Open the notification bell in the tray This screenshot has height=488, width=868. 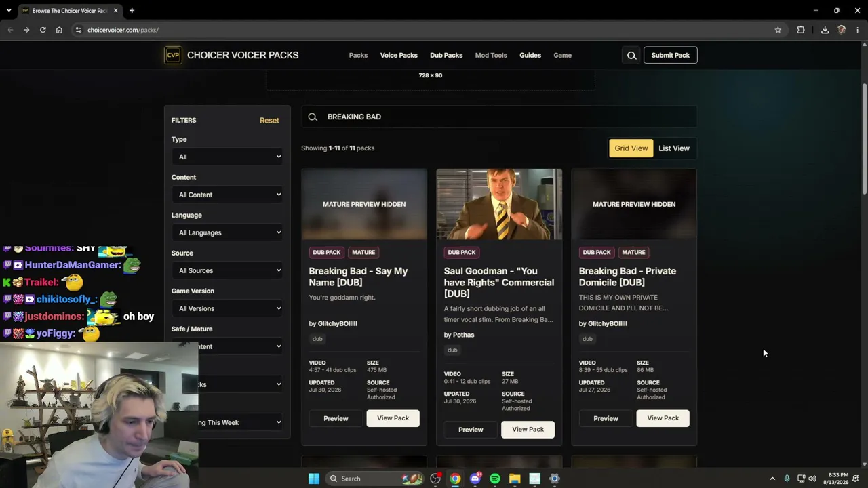click(856, 479)
